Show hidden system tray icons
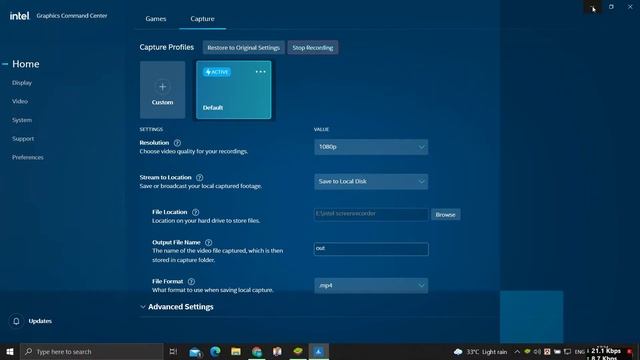The width and height of the screenshot is (640, 360). 517,352
